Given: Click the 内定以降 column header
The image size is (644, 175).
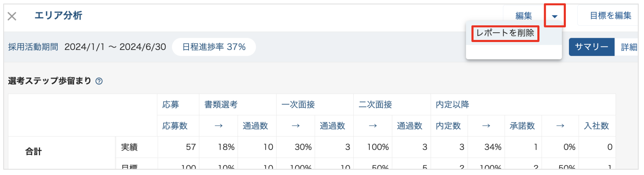Looking at the screenshot, I should (452, 105).
